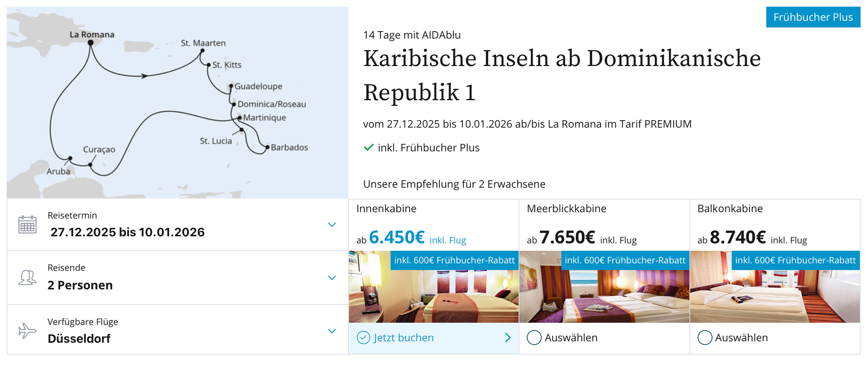Click the airplane icon beside Verfügbare Flüge
Viewport: 868px width, 365px height.
click(27, 330)
